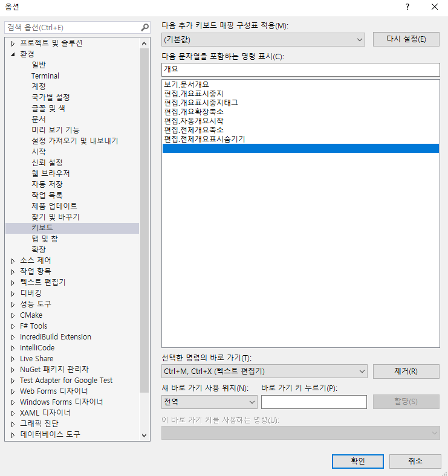This screenshot has width=448, height=476.
Task: Select command 편집.개요확장축소
Action: [x=193, y=112]
